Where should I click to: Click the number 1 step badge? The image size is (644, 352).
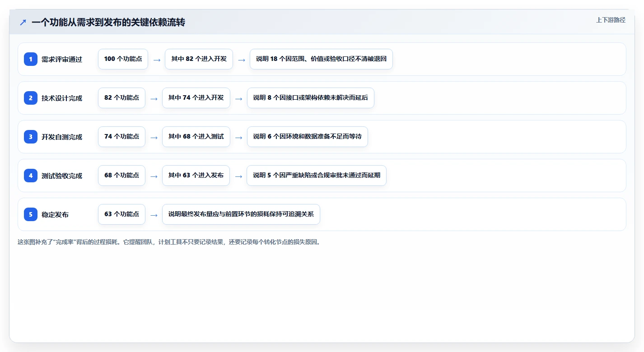[x=31, y=59]
